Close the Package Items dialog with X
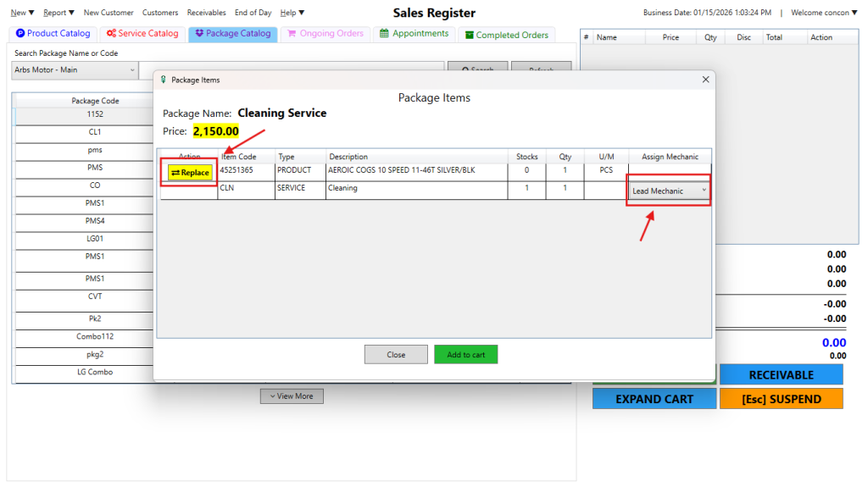 705,80
